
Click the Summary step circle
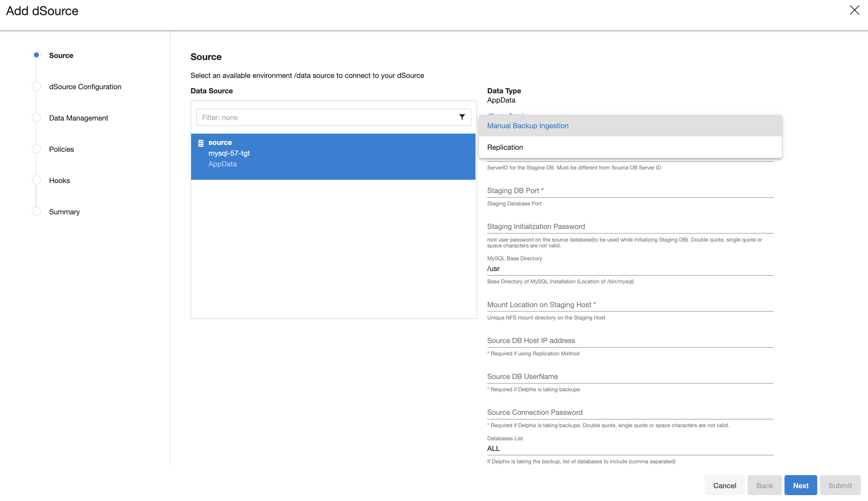click(36, 212)
